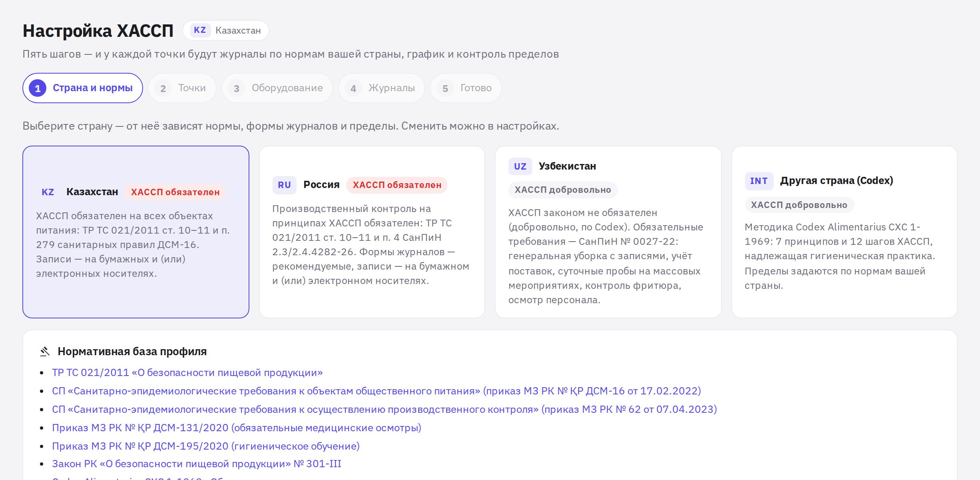Viewport: 980px width, 480px height.
Task: Click the Узбекистан card description text
Action: pyautogui.click(x=606, y=256)
